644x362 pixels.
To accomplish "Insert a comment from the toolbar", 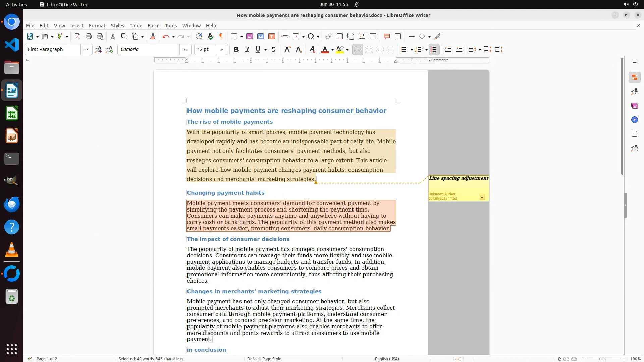I will 386,36.
